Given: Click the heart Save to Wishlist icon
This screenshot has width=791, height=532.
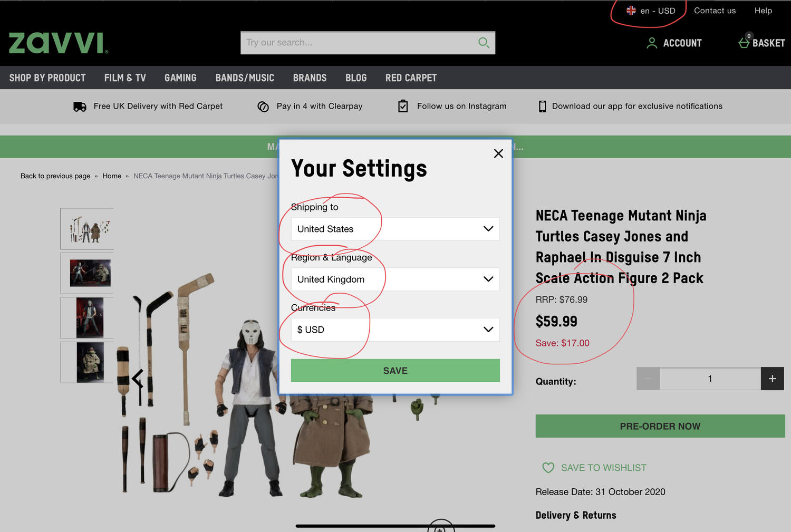Looking at the screenshot, I should coord(548,468).
